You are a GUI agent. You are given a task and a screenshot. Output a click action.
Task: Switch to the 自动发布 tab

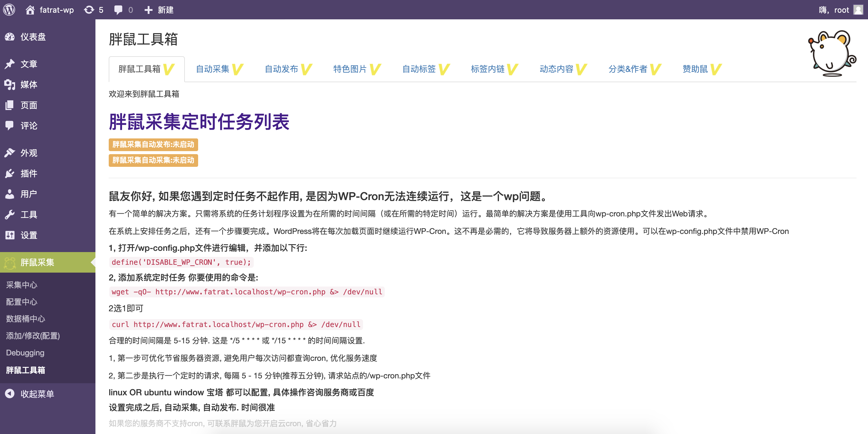(x=288, y=69)
